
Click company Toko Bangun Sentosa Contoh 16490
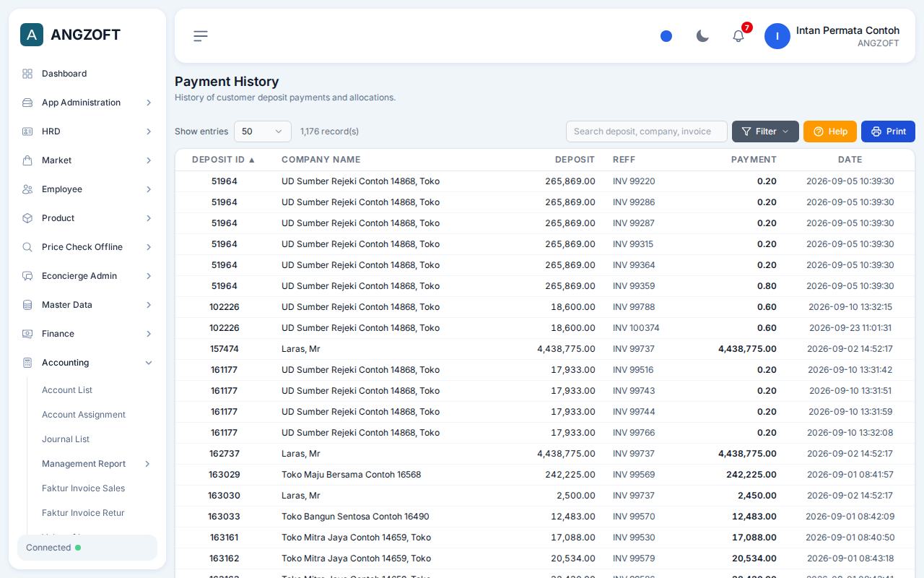click(355, 517)
